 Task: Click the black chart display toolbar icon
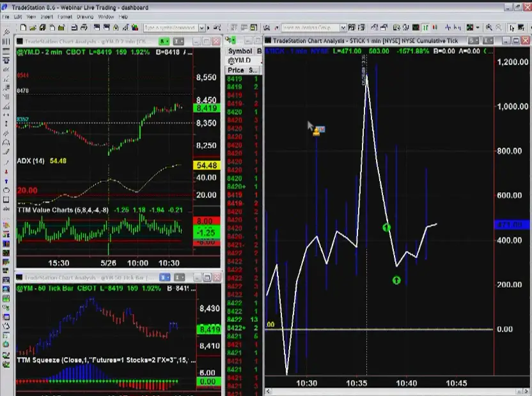coord(416,27)
